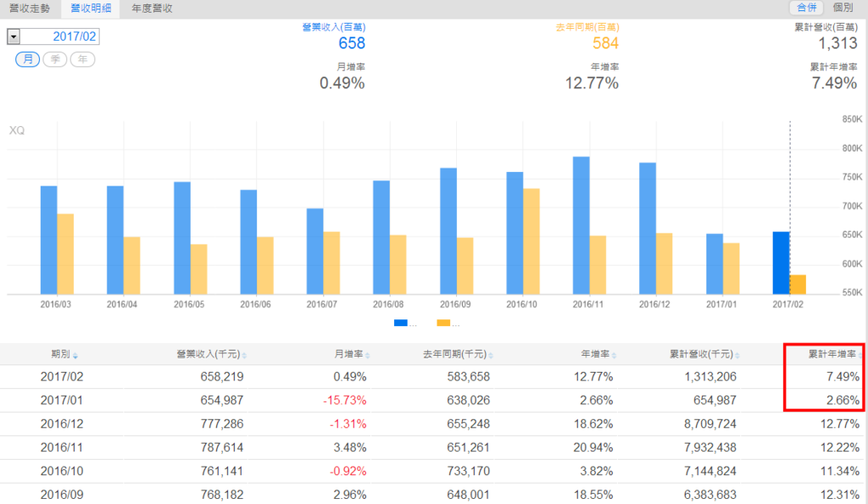The image size is (868, 504).
Task: Click the 2016/05 x-axis label
Action: 189,304
